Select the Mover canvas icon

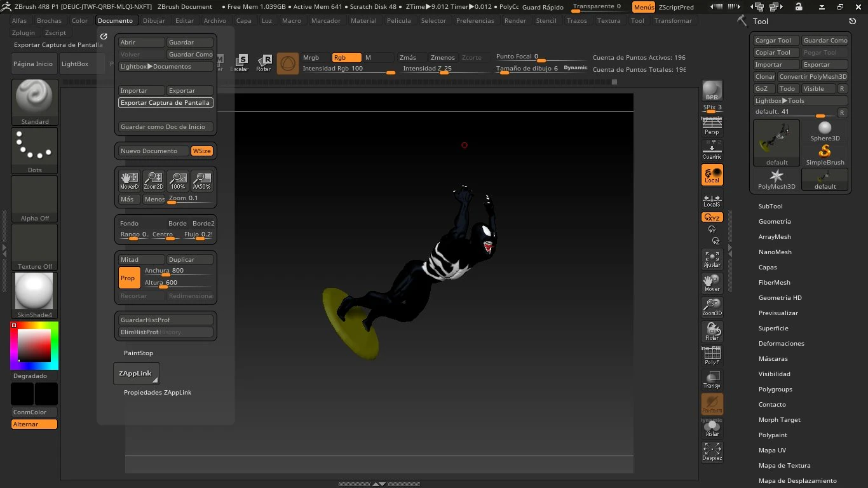tap(712, 283)
